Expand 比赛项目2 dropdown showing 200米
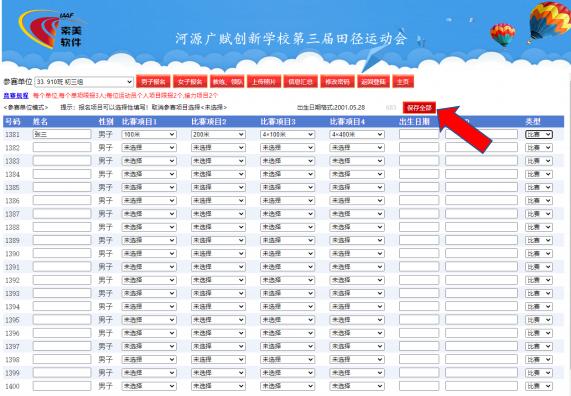Viewport: 571px width, 396px height. pos(218,134)
